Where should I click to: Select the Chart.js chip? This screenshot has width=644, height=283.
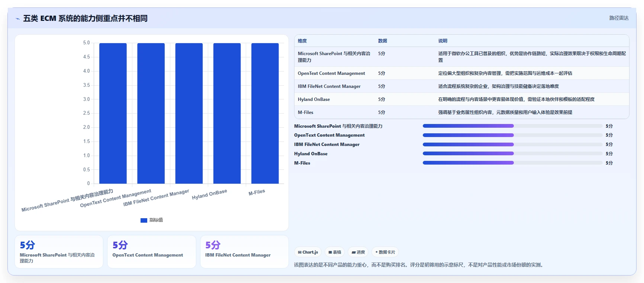(x=308, y=252)
